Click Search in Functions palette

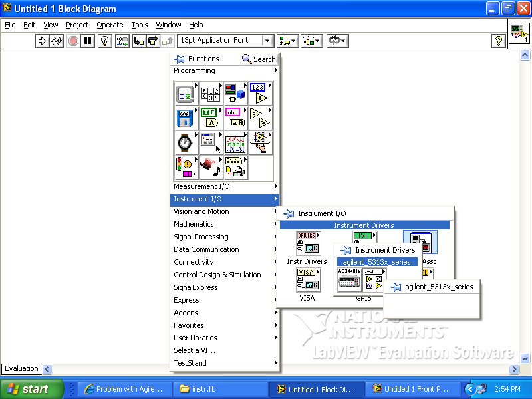tap(259, 59)
